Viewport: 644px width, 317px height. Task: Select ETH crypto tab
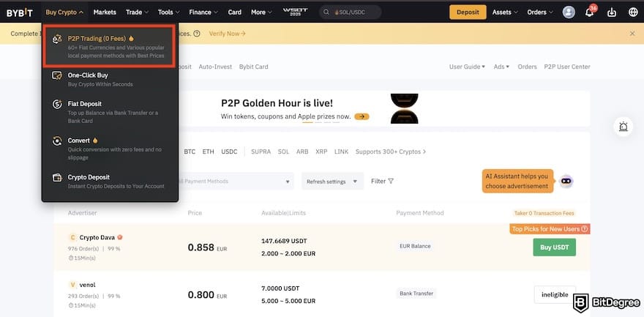click(x=209, y=152)
